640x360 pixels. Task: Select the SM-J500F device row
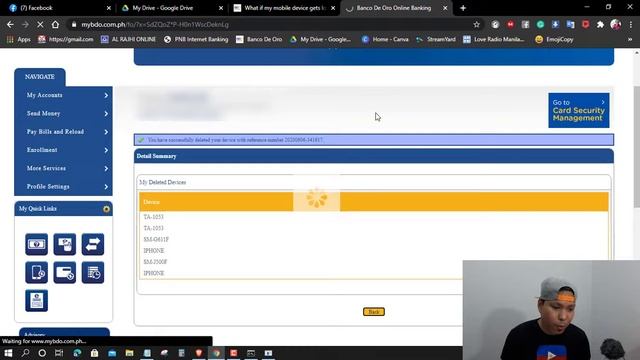[373, 262]
